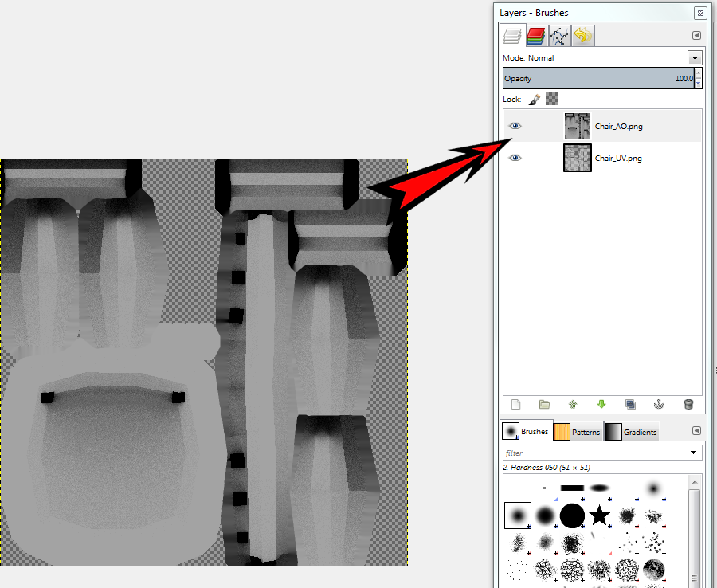The image size is (717, 588).
Task: Open the Gradients tab
Action: pos(632,432)
